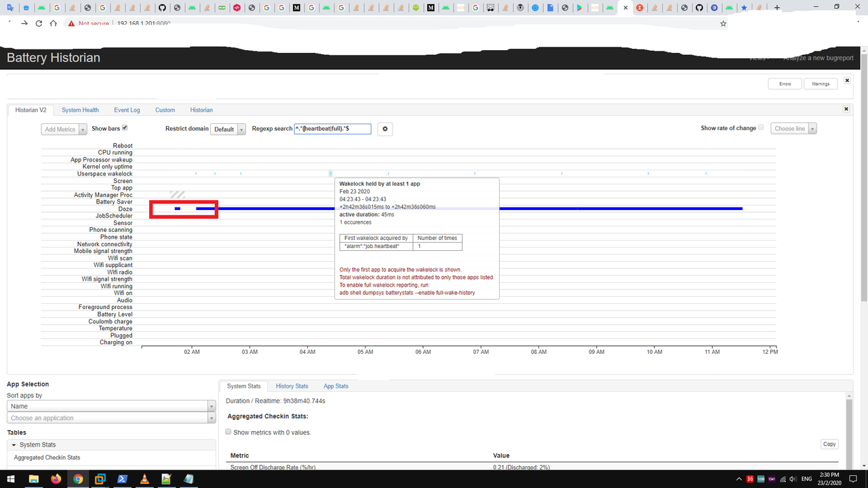This screenshot has width=868, height=488.
Task: Switch to the System Health tab
Action: [x=80, y=110]
